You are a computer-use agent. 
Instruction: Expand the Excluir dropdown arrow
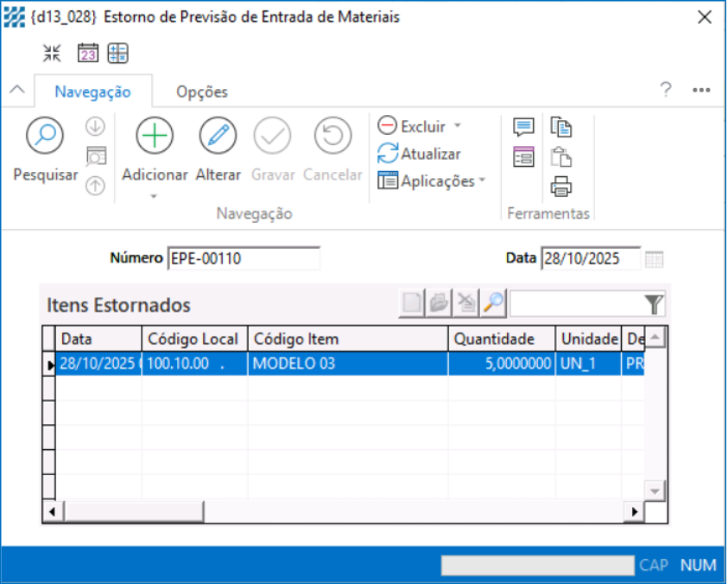pos(458,126)
